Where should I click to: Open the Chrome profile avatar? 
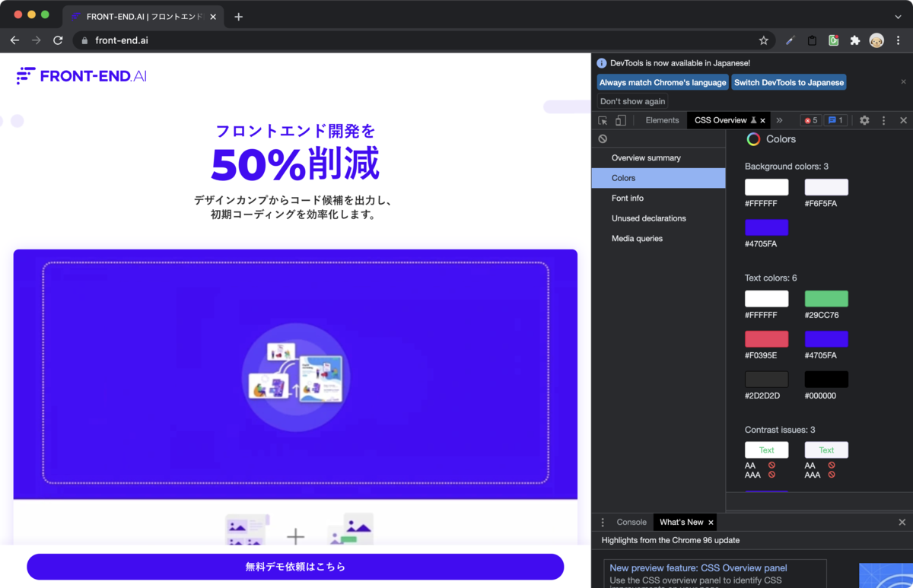point(877,40)
